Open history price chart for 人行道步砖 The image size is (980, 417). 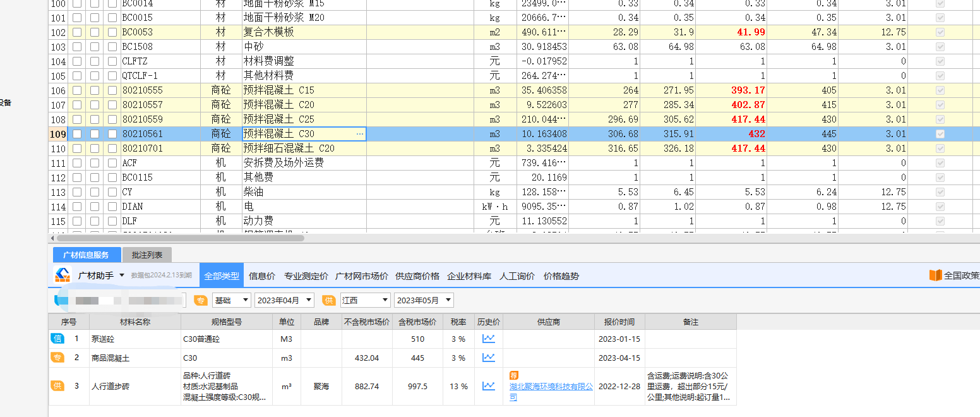[489, 386]
